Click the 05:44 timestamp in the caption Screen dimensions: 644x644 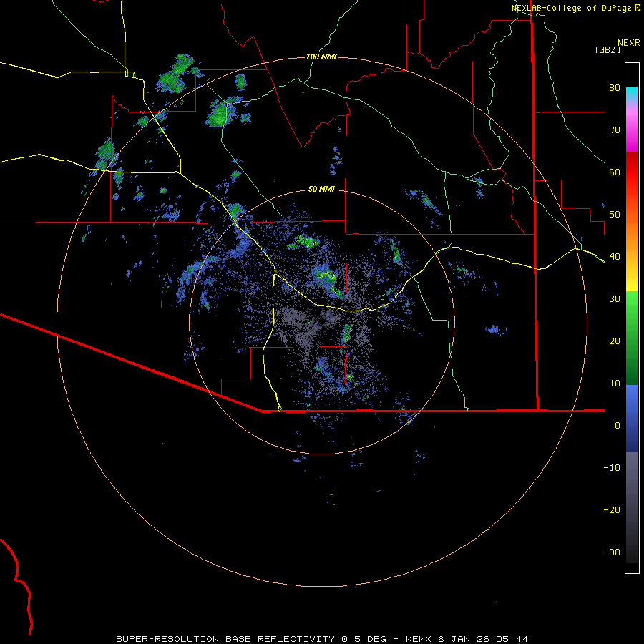[x=512, y=639]
